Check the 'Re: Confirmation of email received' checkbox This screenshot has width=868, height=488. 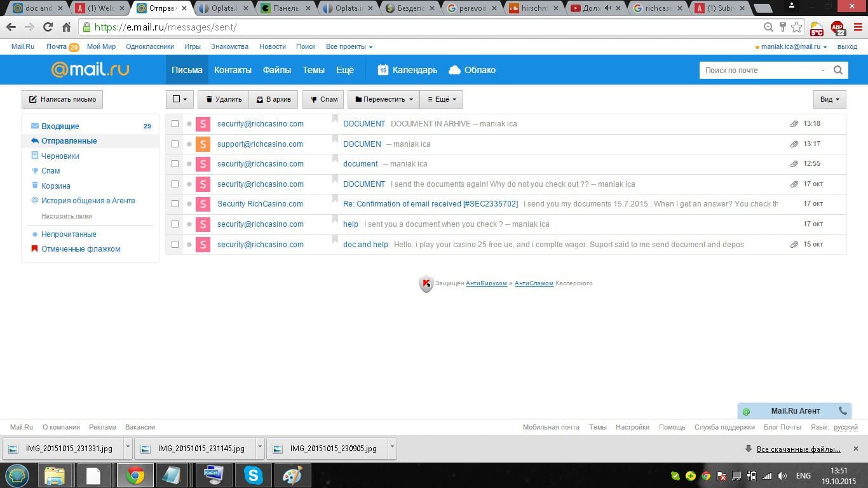175,204
